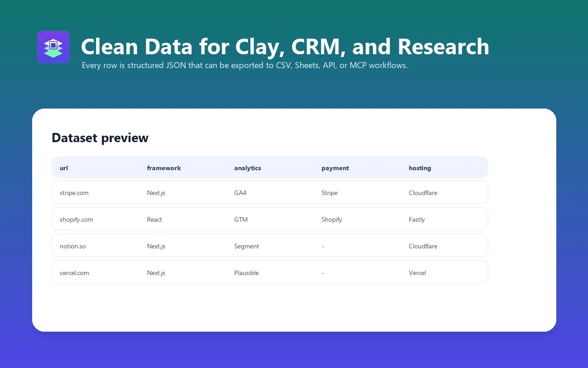Click the GA4 analytics cell

pyautogui.click(x=240, y=193)
